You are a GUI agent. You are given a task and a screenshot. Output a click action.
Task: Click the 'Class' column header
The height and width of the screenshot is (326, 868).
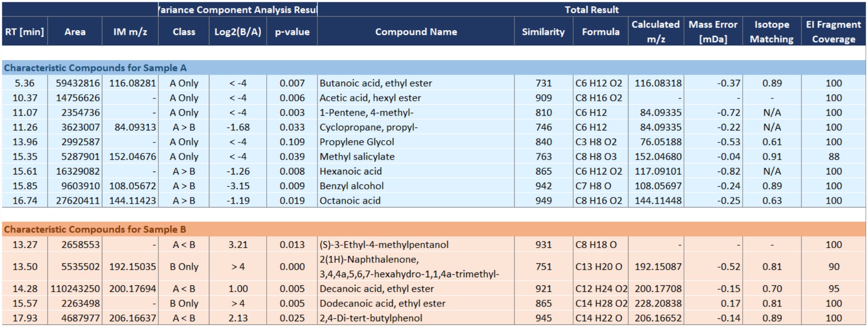pos(184,32)
